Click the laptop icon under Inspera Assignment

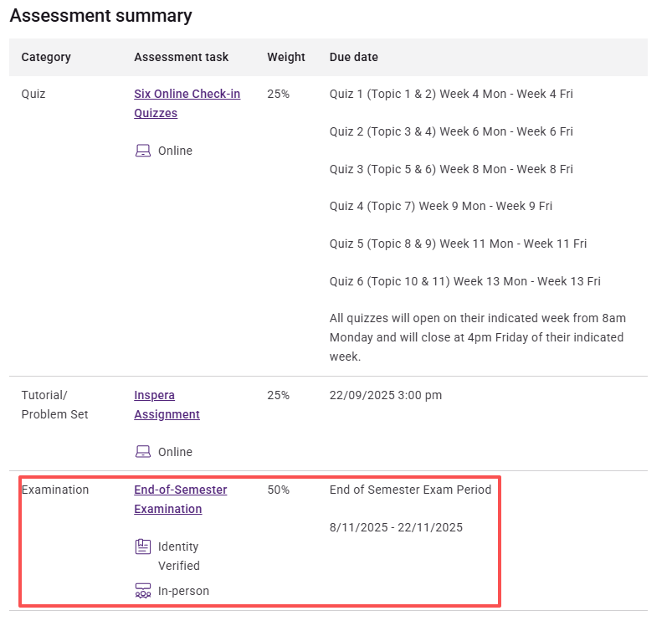click(143, 452)
